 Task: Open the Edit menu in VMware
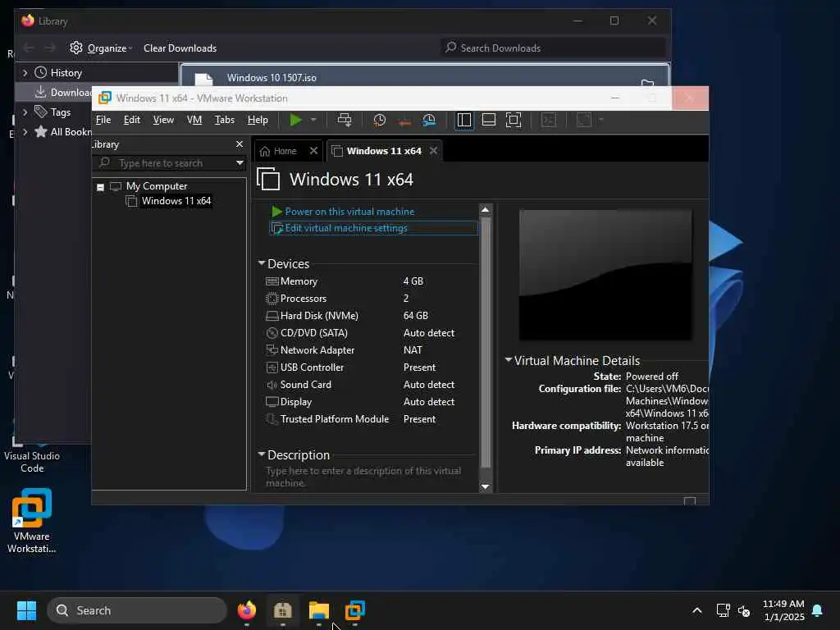click(132, 120)
